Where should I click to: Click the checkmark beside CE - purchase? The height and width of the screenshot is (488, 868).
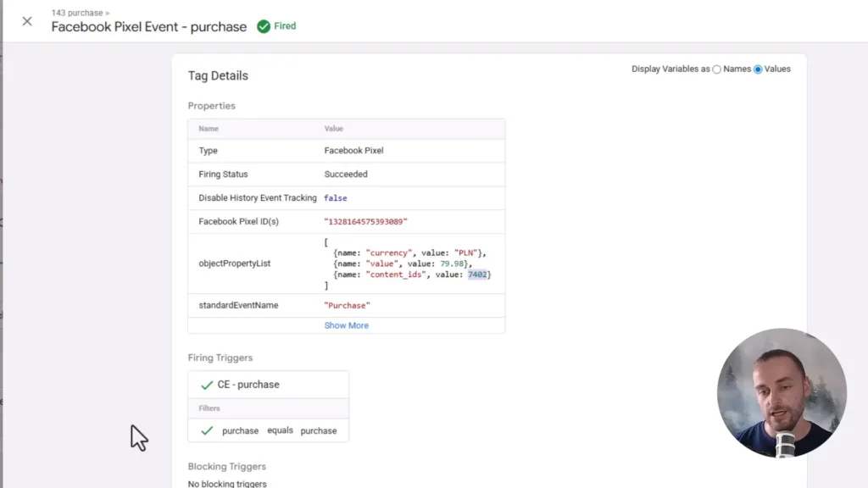207,385
